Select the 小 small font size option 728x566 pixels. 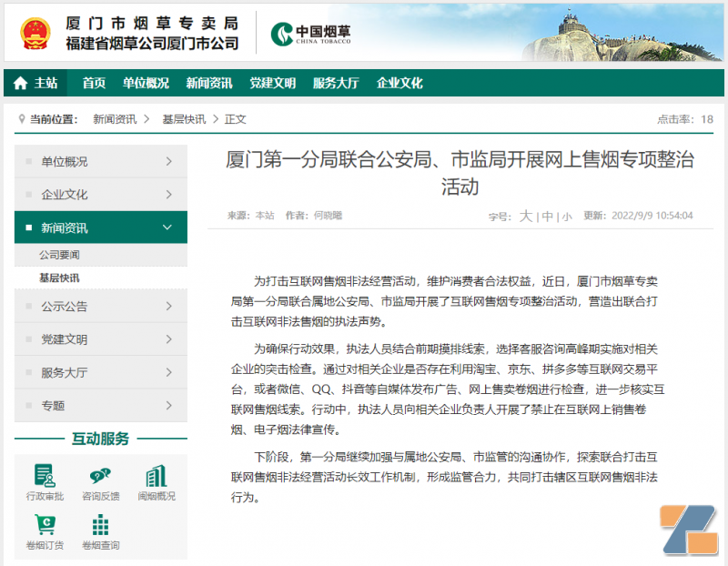click(x=567, y=216)
